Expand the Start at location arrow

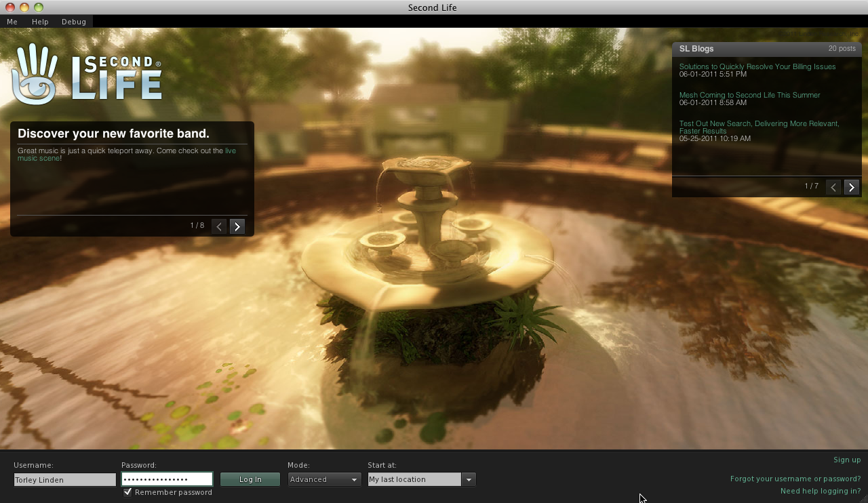[469, 479]
